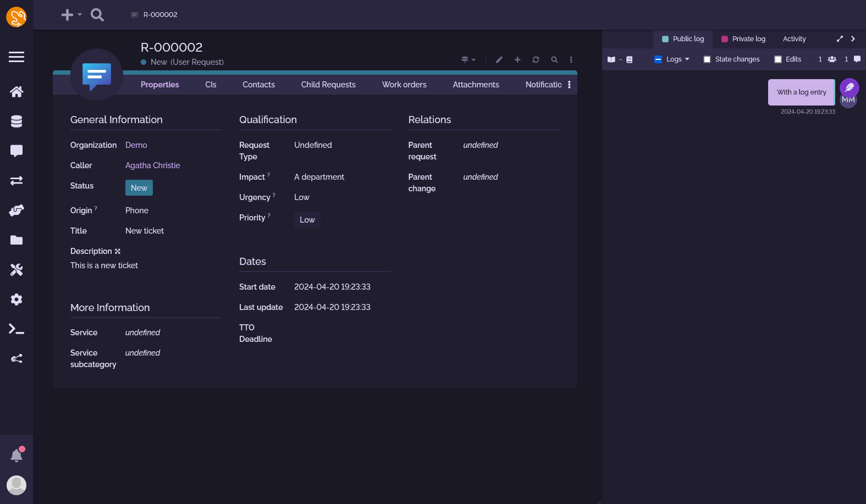Viewport: 866px width, 504px height.
Task: Enable the Edits checkbox
Action: [x=778, y=59]
